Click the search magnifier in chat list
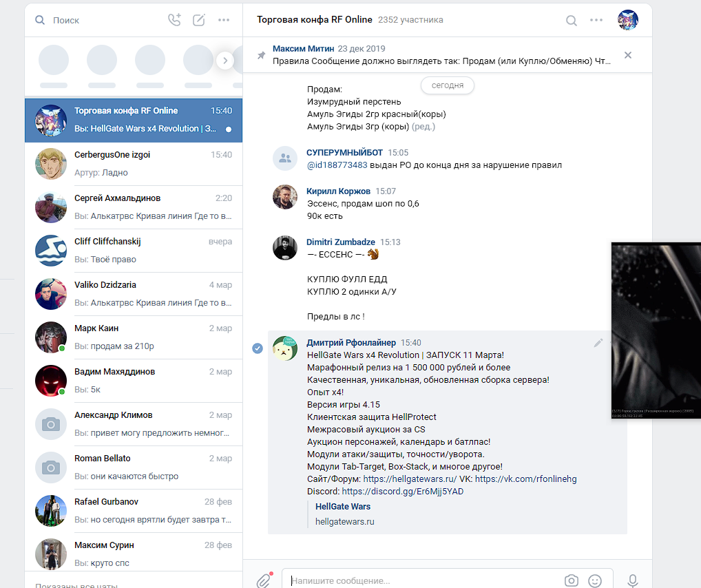The height and width of the screenshot is (588, 701). click(x=40, y=20)
